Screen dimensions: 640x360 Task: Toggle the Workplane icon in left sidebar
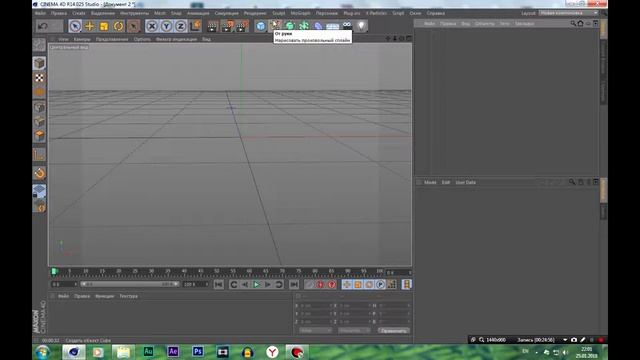[39, 191]
